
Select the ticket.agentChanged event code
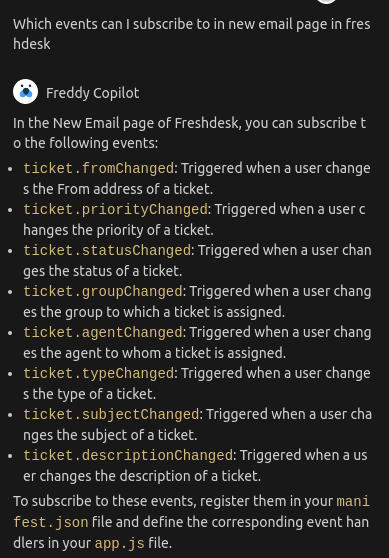(103, 332)
